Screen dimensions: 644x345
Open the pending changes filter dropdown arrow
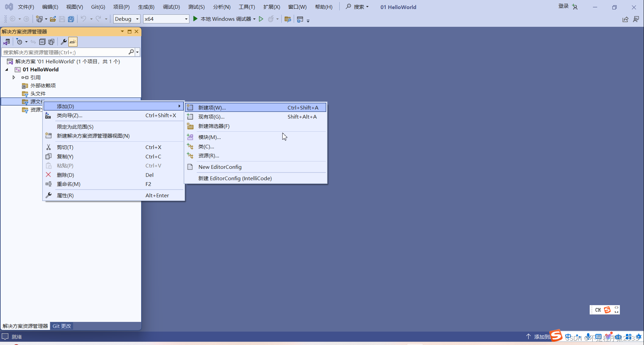tap(26, 42)
